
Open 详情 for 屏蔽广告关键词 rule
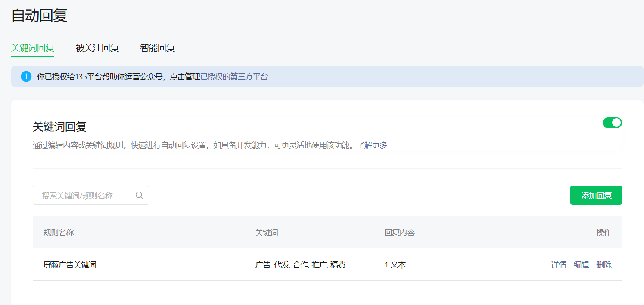tap(559, 265)
